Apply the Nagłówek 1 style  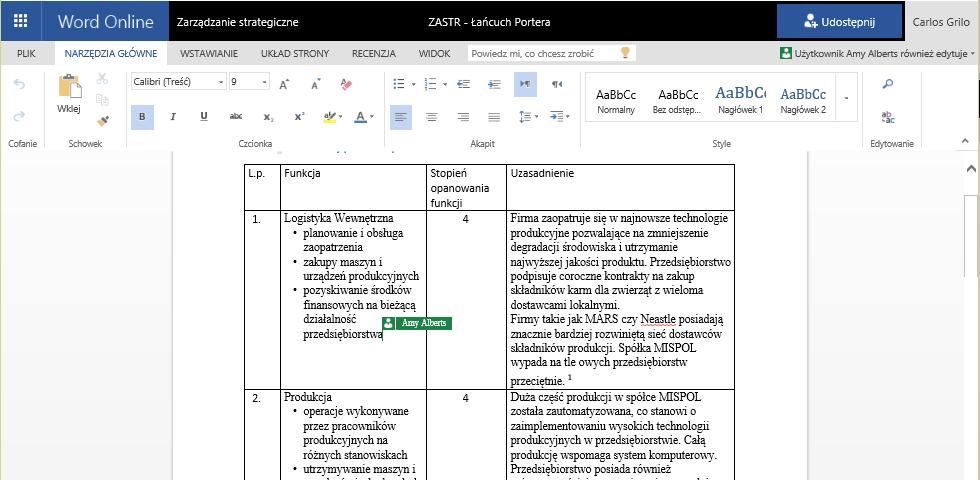click(741, 101)
